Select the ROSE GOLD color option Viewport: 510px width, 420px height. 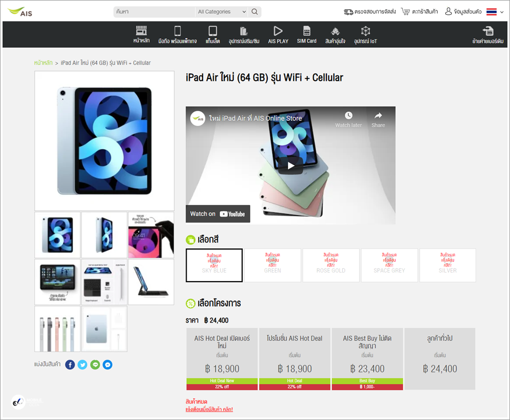[x=331, y=265]
